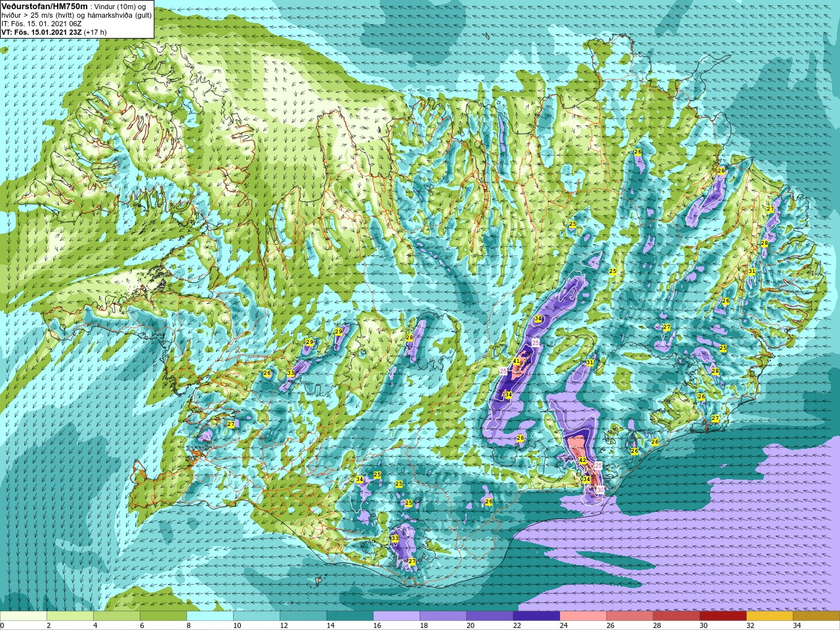The width and height of the screenshot is (840, 630).
Task: Click the 4–6 m/s green legend swatch
Action: click(x=117, y=616)
